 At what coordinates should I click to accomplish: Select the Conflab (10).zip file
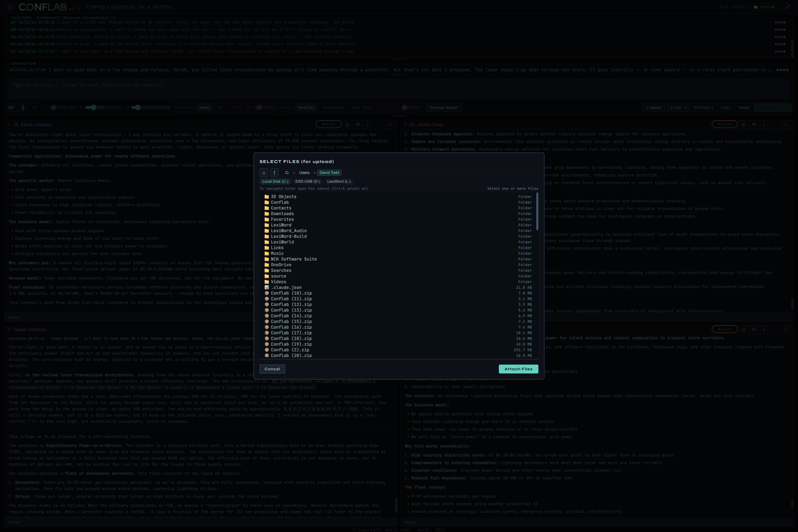[398, 293]
